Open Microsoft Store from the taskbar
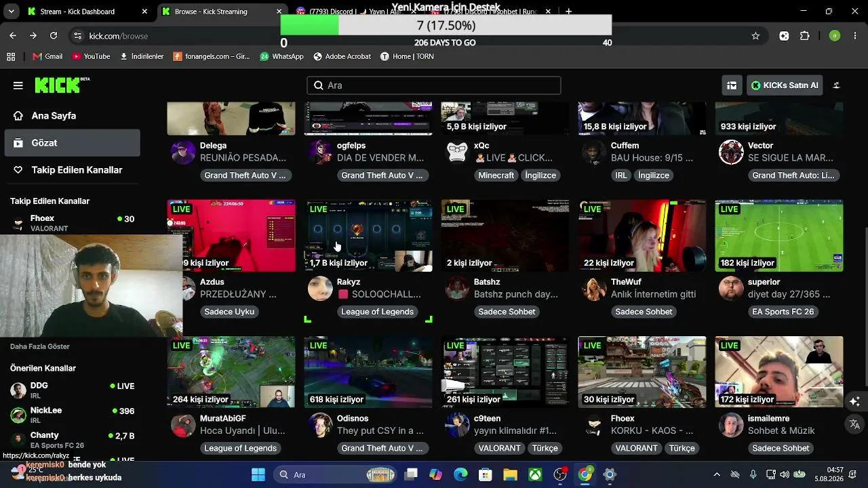Screen dimensions: 868x488 coord(485,474)
